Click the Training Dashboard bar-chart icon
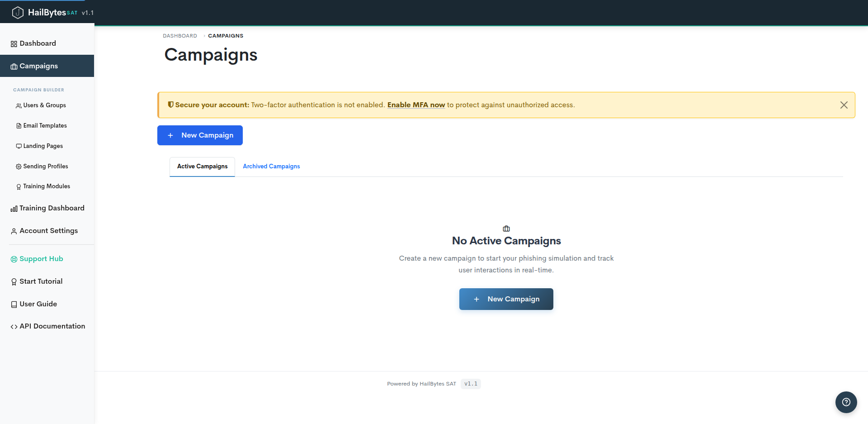This screenshot has width=868, height=424. pos(13,208)
